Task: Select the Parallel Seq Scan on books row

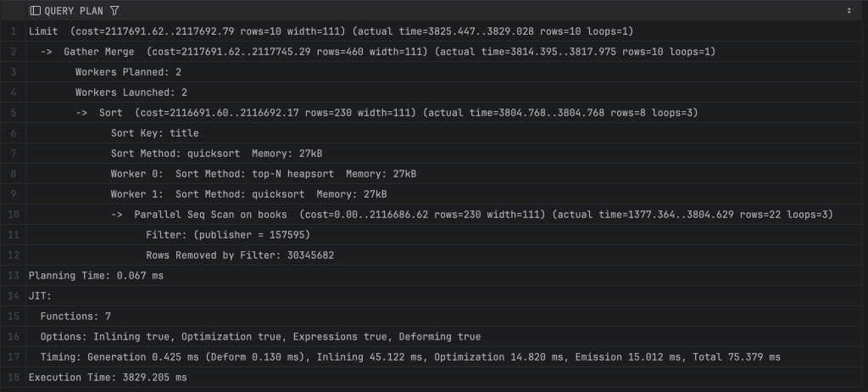Action: tap(483, 215)
